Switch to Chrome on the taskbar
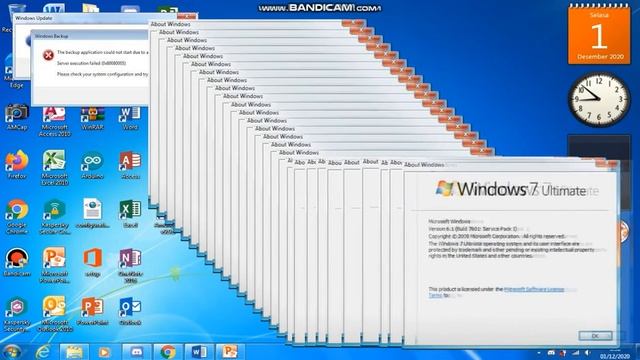The width and height of the screenshot is (640, 360). (x=168, y=351)
